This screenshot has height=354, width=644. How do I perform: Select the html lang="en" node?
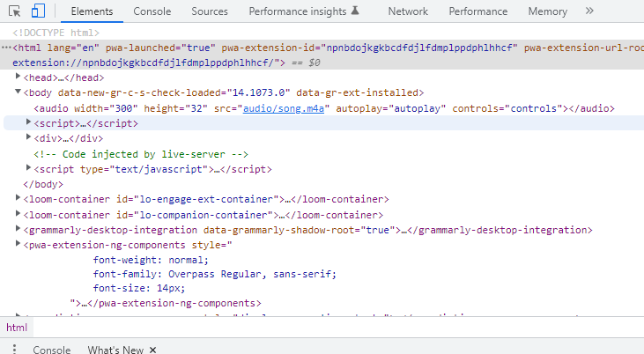click(x=322, y=55)
